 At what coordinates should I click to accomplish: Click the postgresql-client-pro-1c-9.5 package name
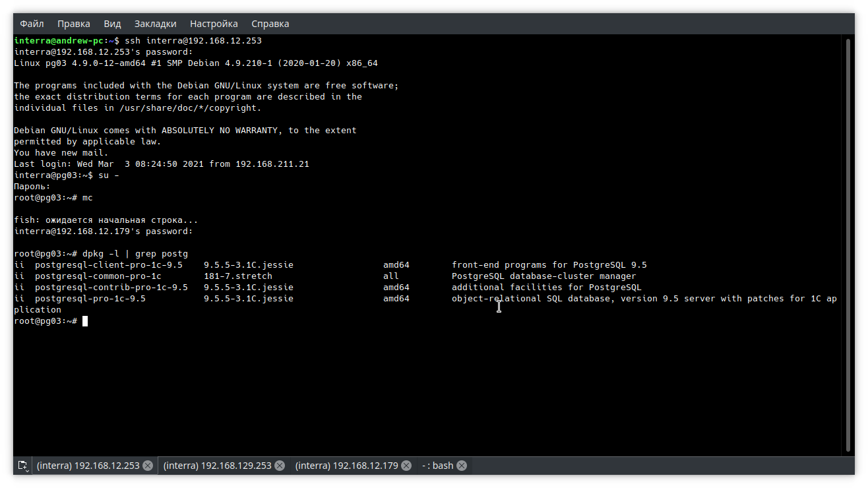pos(109,265)
